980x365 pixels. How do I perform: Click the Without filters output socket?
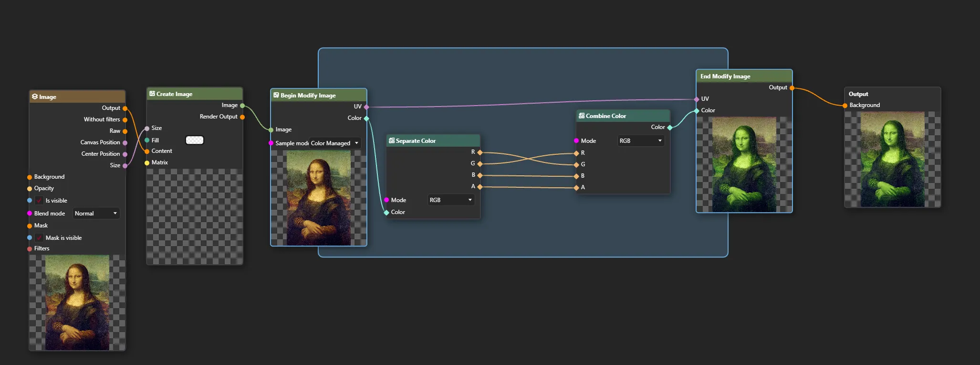click(x=125, y=120)
